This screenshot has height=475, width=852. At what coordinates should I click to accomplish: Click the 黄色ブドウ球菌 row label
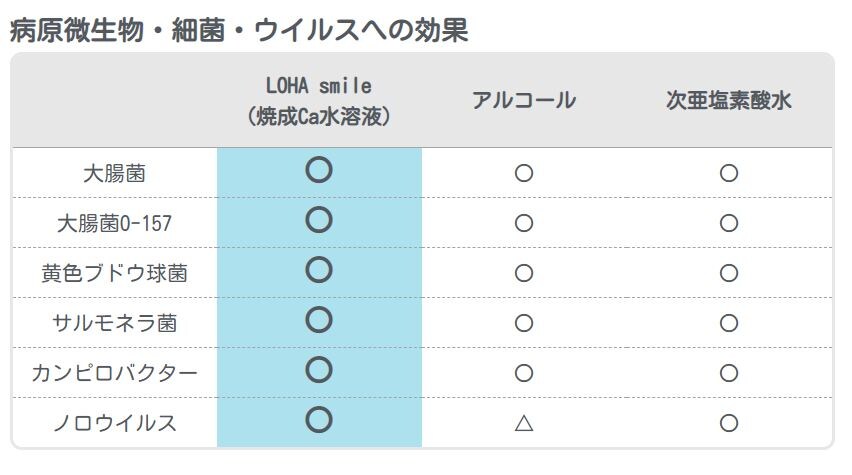(x=114, y=273)
